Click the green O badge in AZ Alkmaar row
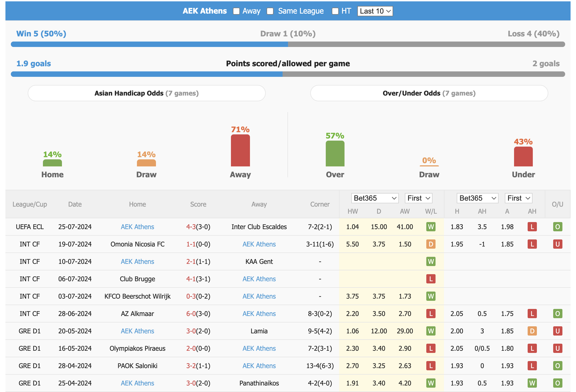 coord(558,314)
